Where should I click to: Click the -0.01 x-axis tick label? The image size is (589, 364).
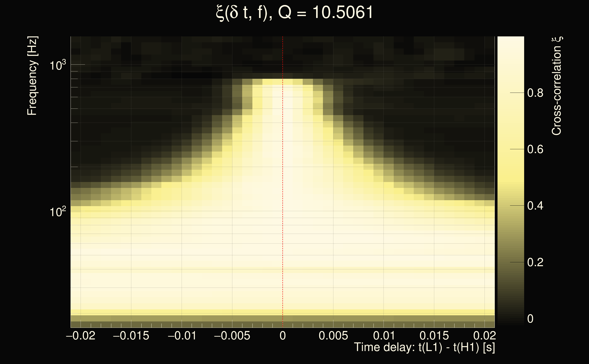click(182, 336)
